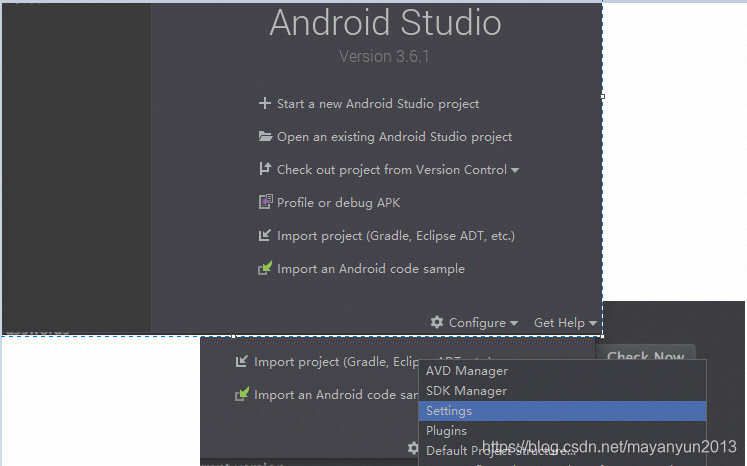Choose Import an Android code sample in upper window
This screenshot has height=466, width=747.
pos(371,269)
